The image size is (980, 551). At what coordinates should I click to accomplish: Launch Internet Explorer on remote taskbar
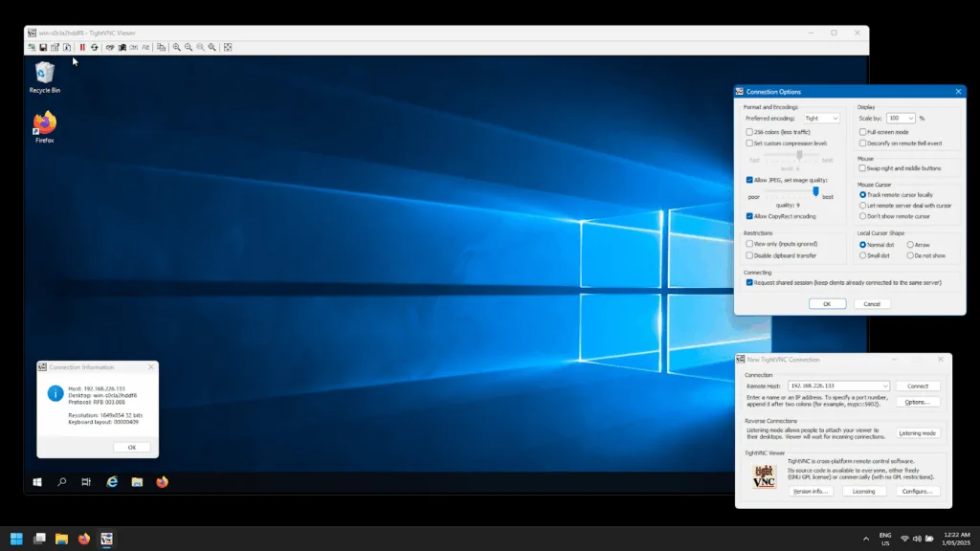112,482
